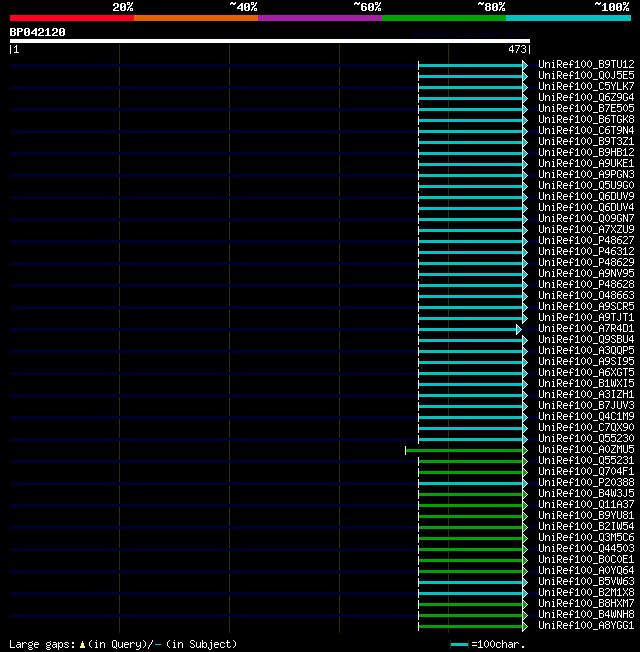The width and height of the screenshot is (640, 652).
Task: Select the UniRef100_Q4C1M9 label
Action: click(586, 416)
